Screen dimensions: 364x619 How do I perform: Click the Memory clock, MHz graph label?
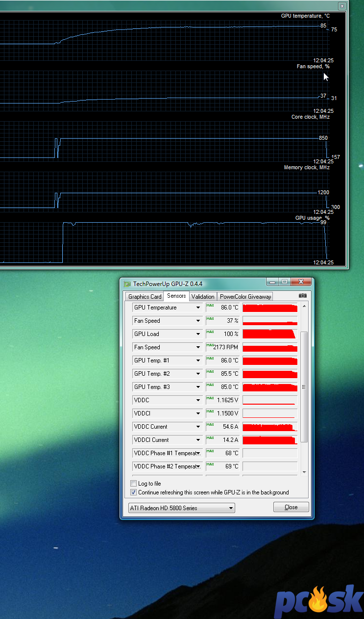point(307,168)
